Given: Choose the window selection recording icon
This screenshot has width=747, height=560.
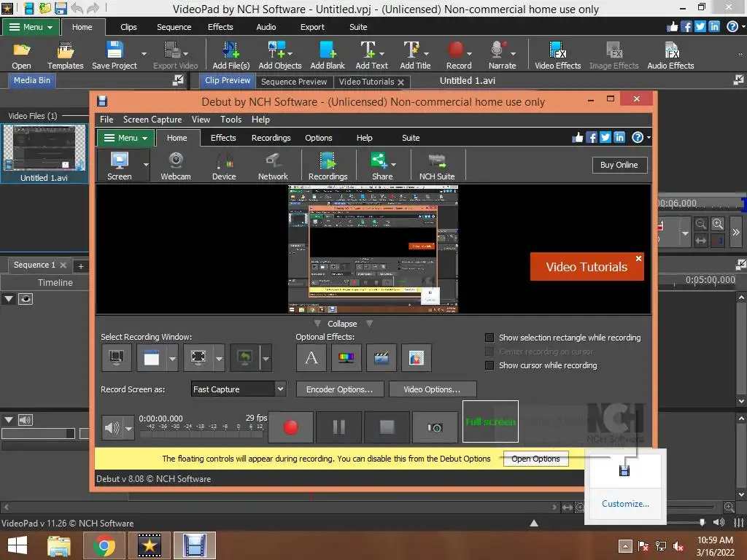Looking at the screenshot, I should pos(152,357).
